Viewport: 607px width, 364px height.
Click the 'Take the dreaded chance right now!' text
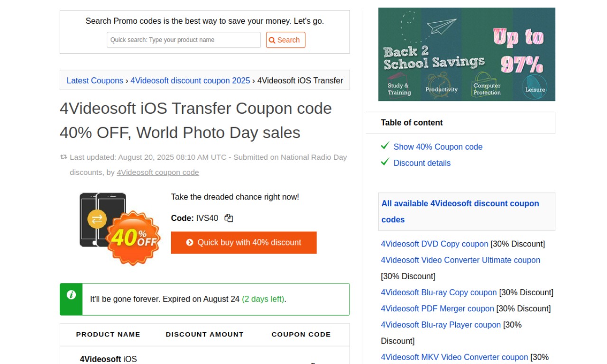[235, 197]
